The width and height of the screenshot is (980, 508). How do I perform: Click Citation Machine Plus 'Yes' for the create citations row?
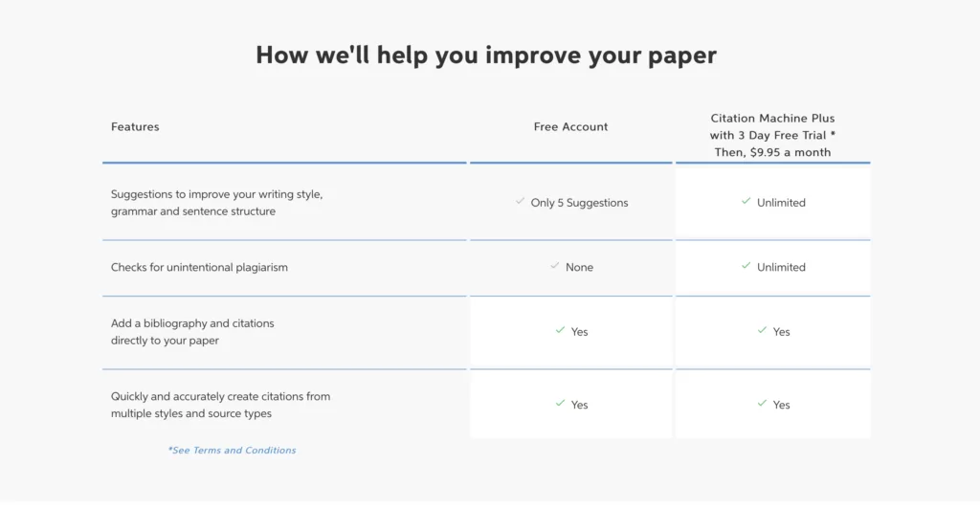pos(781,405)
